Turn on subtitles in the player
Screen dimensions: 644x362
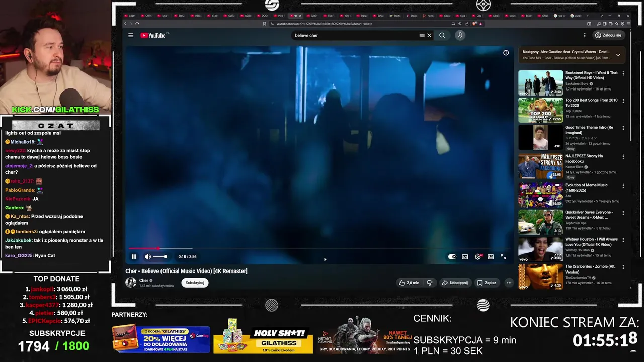(x=465, y=257)
